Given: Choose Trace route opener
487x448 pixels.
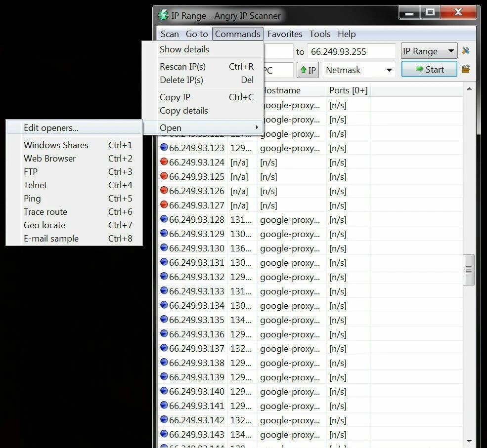Looking at the screenshot, I should point(74,211).
